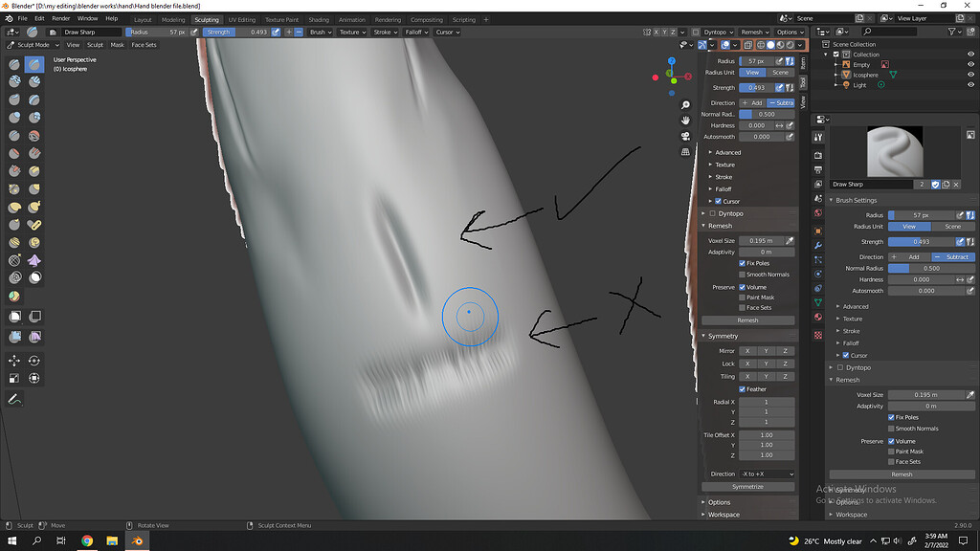Adjust the Strength slider in header

click(x=236, y=32)
